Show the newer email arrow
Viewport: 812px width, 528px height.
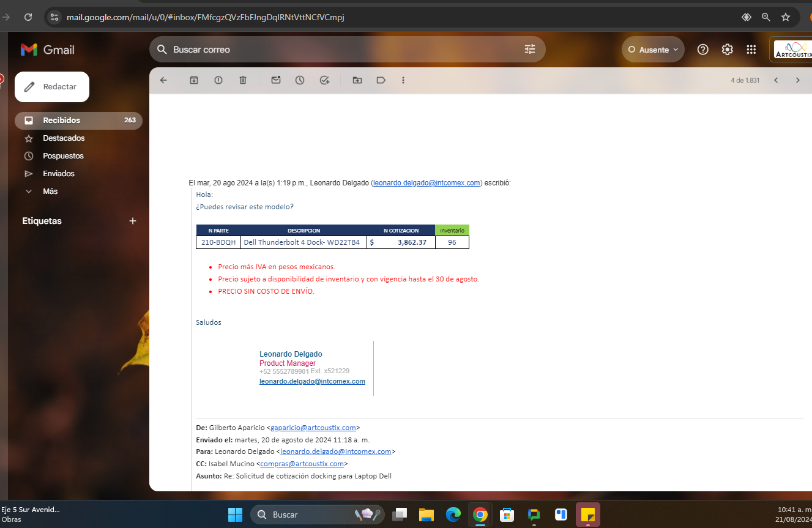click(x=776, y=80)
